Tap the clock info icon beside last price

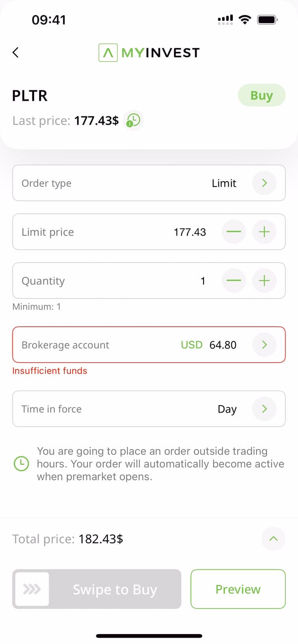coord(133,120)
